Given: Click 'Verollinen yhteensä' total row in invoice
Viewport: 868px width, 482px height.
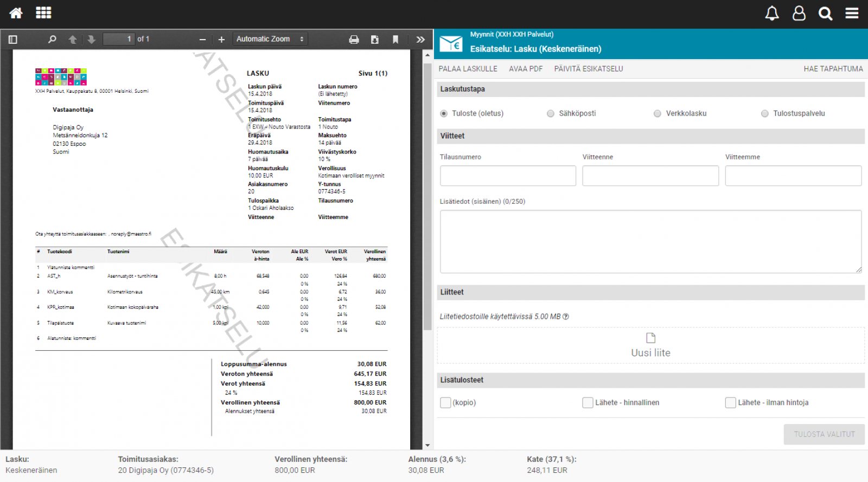Looking at the screenshot, I should pos(303,402).
